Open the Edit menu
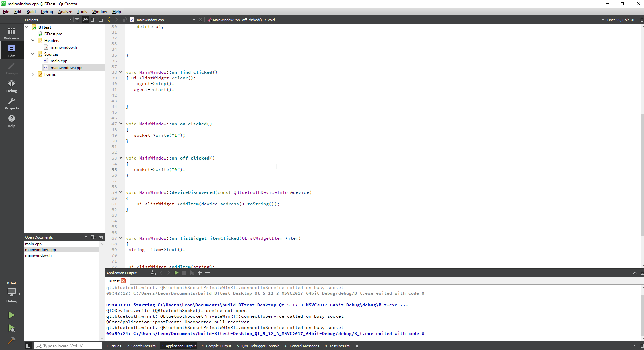Screen dimensions: 644x350 [18, 11]
